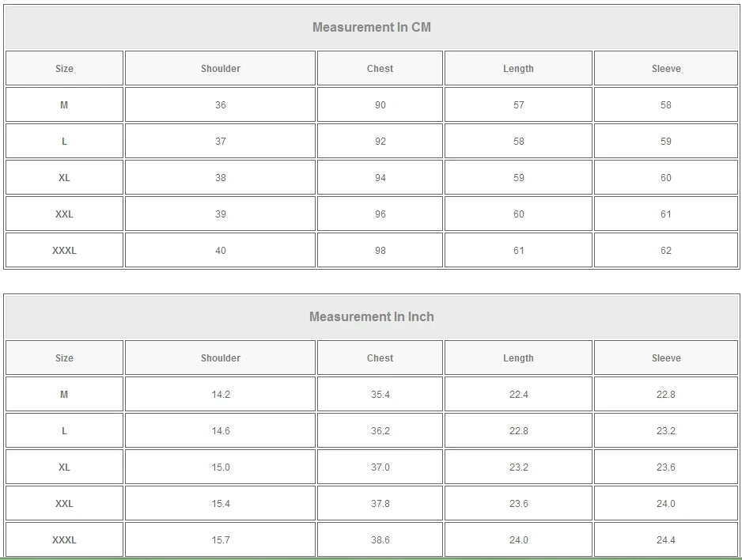
Task: Click the sleeve value 24.4 cell
Action: click(x=666, y=540)
